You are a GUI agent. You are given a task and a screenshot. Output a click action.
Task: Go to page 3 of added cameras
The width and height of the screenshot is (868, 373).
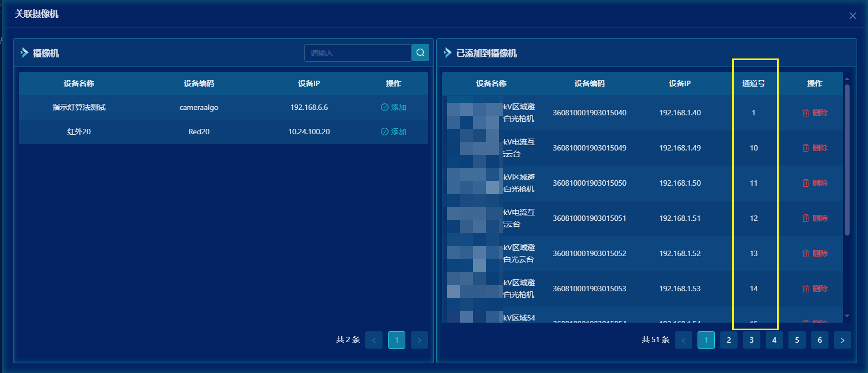coord(752,340)
